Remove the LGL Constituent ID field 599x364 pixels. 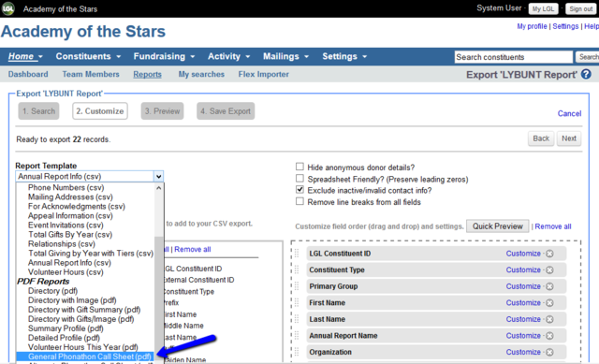click(549, 254)
